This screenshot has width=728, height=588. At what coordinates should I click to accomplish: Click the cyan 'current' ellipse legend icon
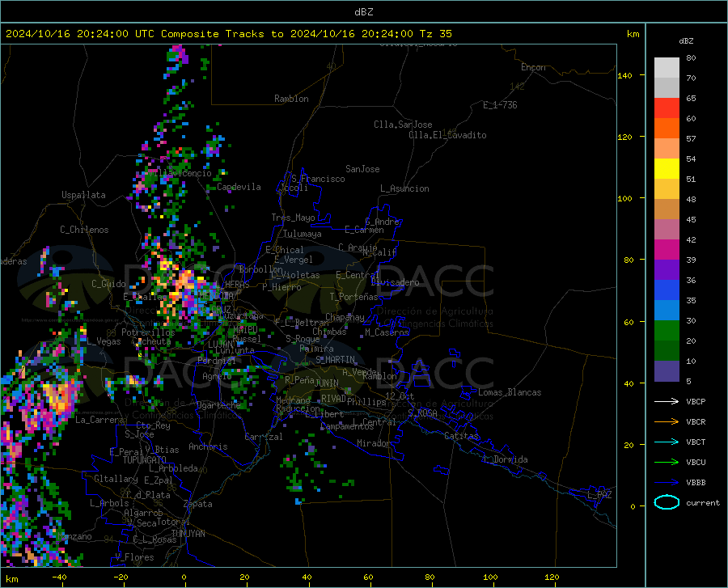(667, 502)
